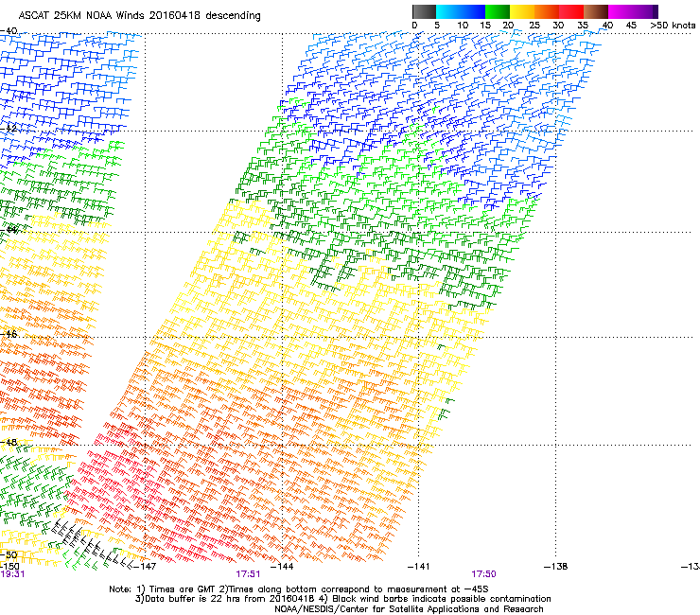
Task: Click the gray 0–5 knots legend segment
Action: (424, 11)
